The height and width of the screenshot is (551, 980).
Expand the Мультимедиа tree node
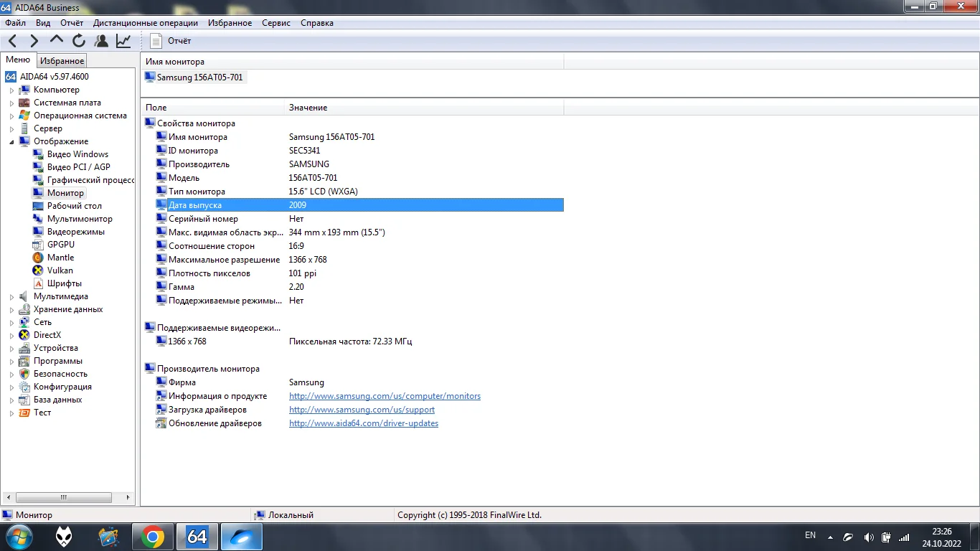tap(11, 297)
